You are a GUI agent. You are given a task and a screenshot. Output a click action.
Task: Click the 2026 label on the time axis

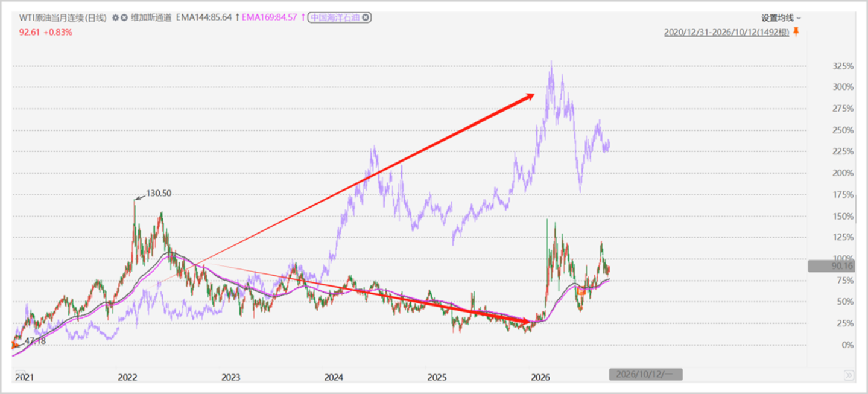click(x=540, y=378)
